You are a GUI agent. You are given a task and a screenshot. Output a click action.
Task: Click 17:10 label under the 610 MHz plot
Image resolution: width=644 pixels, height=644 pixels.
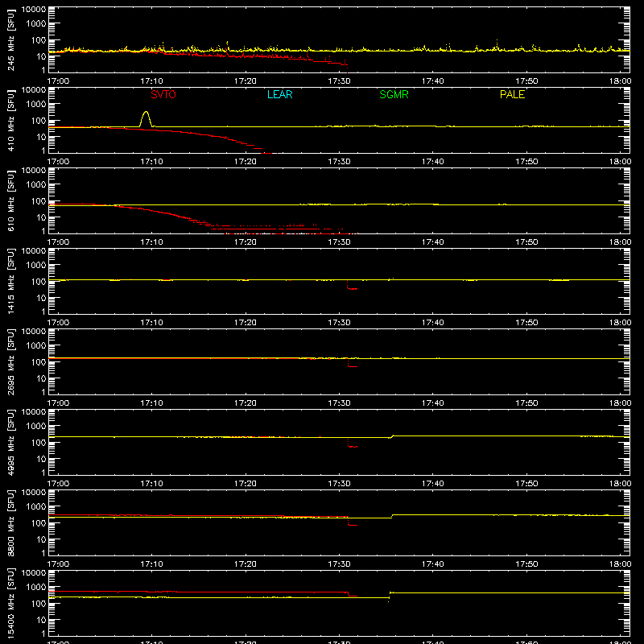[x=151, y=242]
